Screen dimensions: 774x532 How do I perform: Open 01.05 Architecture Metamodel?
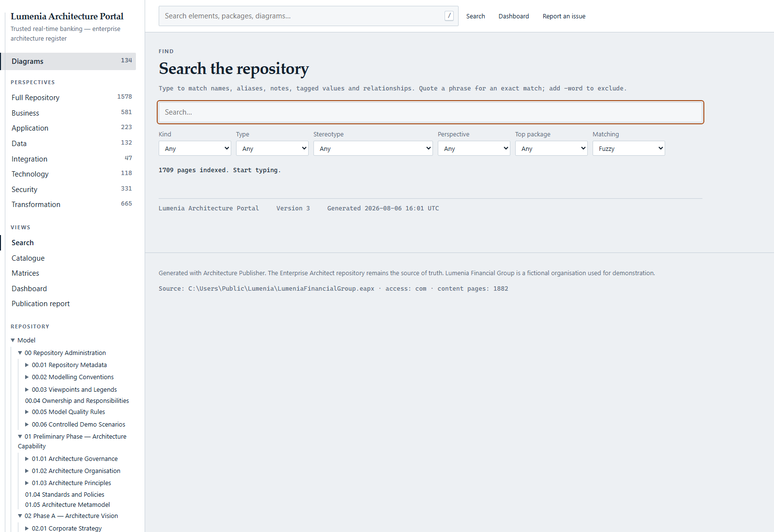pos(67,505)
